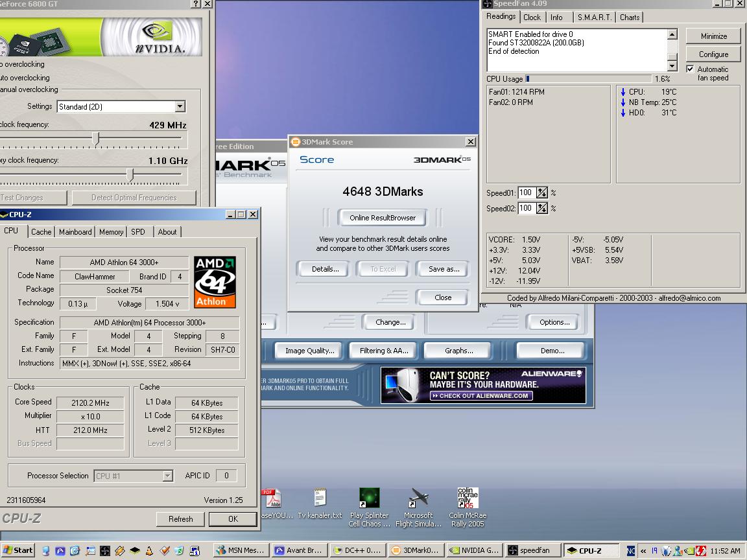
Task: Switch to SPD tab in CPU-Z
Action: [138, 232]
